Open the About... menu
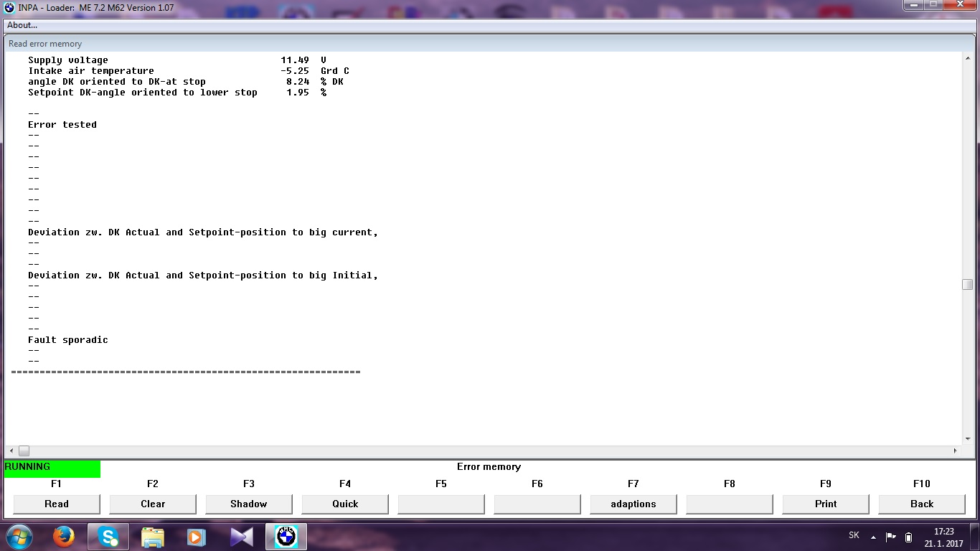The image size is (980, 551). coord(22,25)
